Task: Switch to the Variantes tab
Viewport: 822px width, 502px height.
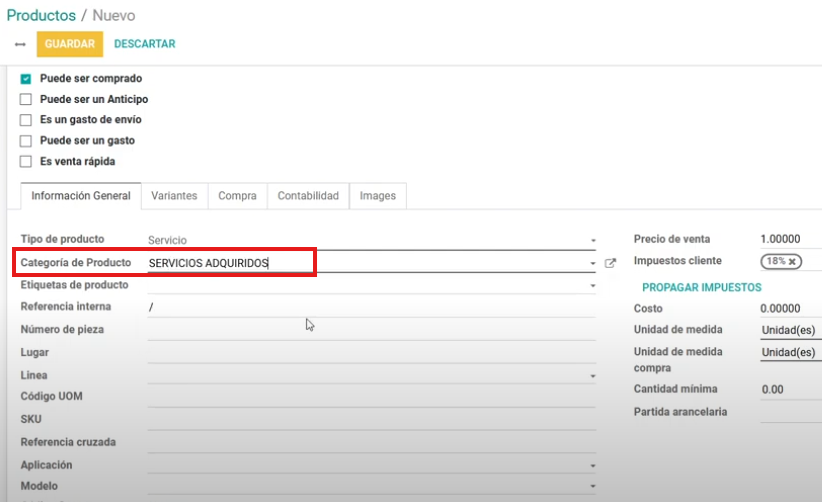Action: [x=174, y=196]
